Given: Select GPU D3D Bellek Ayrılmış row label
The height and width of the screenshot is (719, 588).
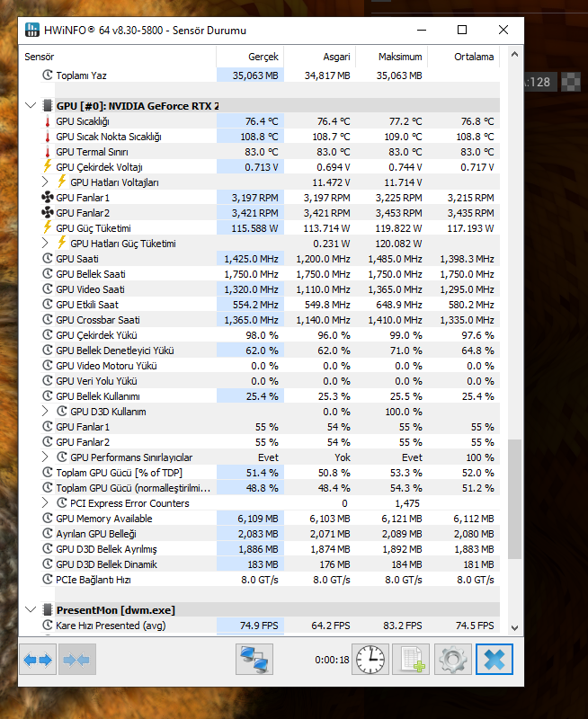Looking at the screenshot, I should (106, 549).
